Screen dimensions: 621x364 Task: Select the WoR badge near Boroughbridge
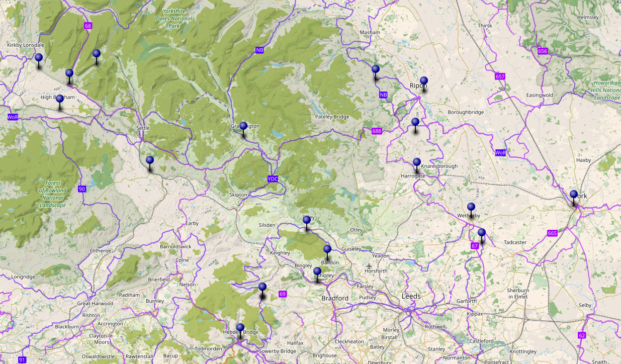(500, 152)
